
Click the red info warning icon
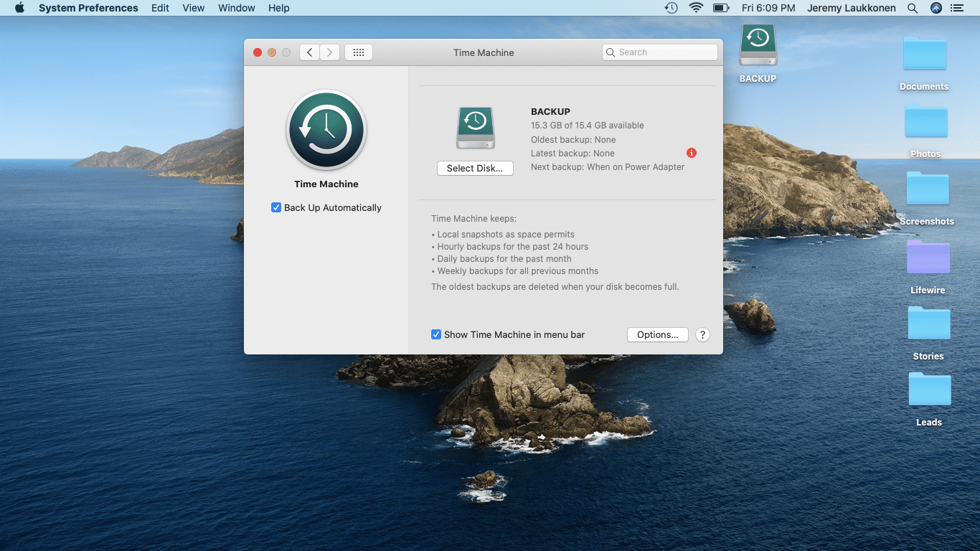[x=691, y=153]
